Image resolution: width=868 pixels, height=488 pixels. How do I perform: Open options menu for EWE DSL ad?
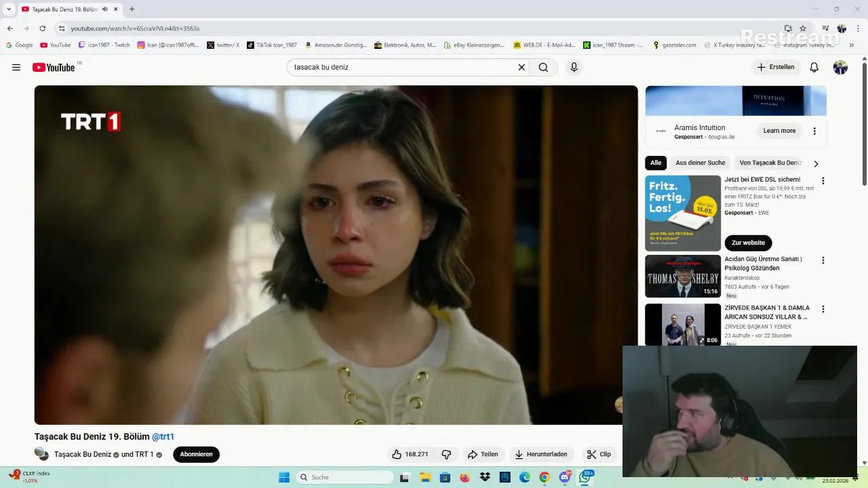[823, 181]
